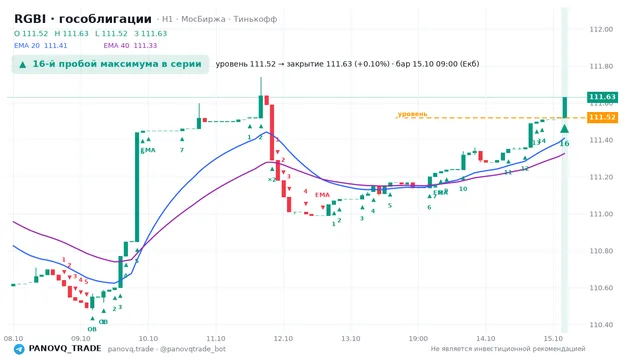Screen dimensions: 640x360
Task: Click the 19:00 time on time axis
Action: click(418, 339)
